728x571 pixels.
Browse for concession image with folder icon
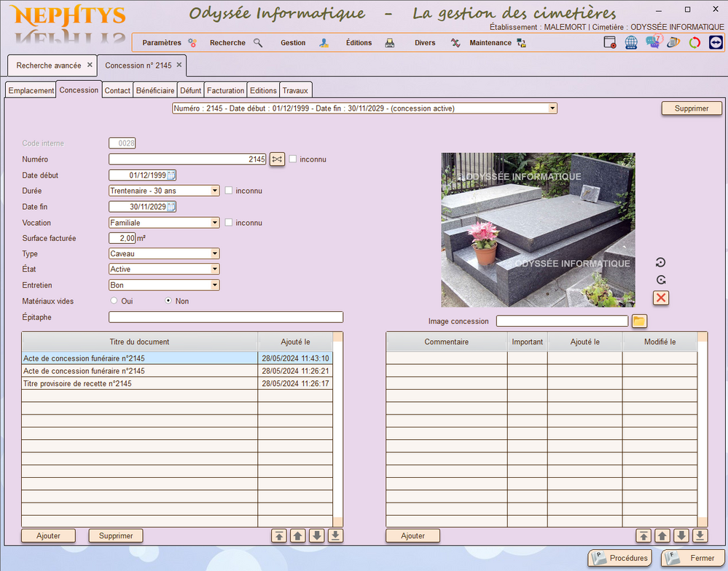pos(639,320)
